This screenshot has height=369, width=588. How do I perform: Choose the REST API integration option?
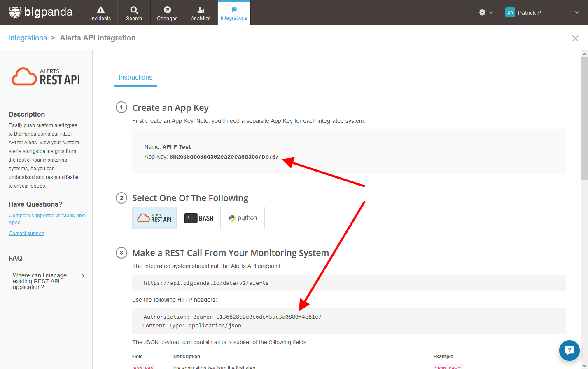point(154,218)
